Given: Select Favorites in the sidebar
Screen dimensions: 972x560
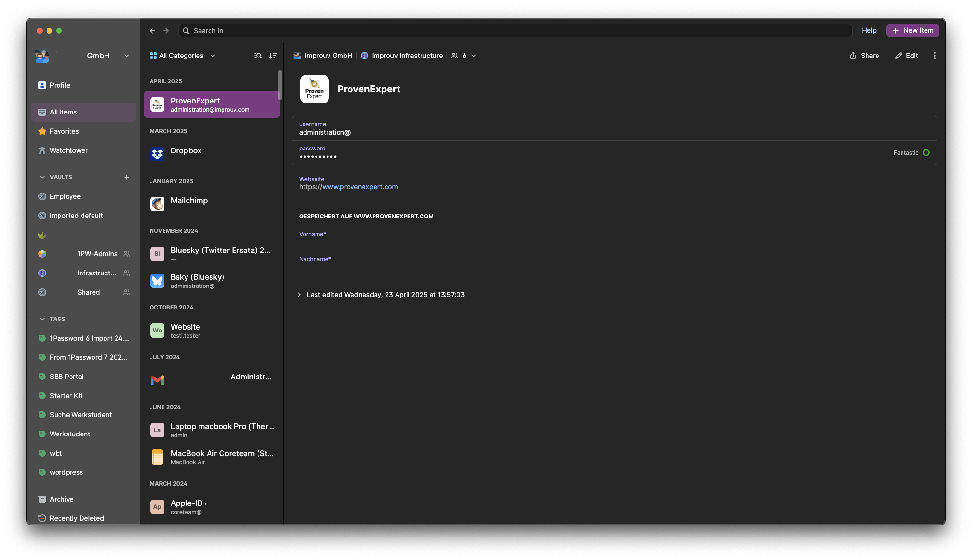Looking at the screenshot, I should coord(64,131).
